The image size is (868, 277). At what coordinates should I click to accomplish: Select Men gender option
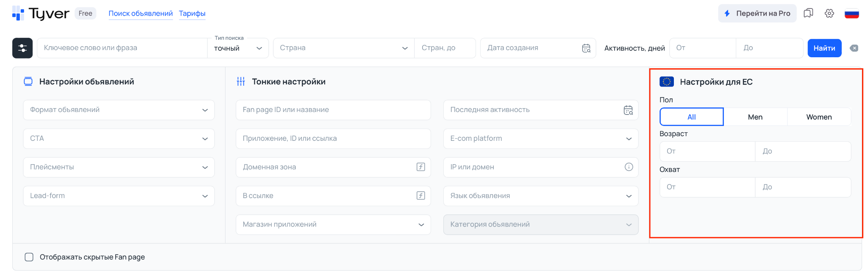[755, 117]
